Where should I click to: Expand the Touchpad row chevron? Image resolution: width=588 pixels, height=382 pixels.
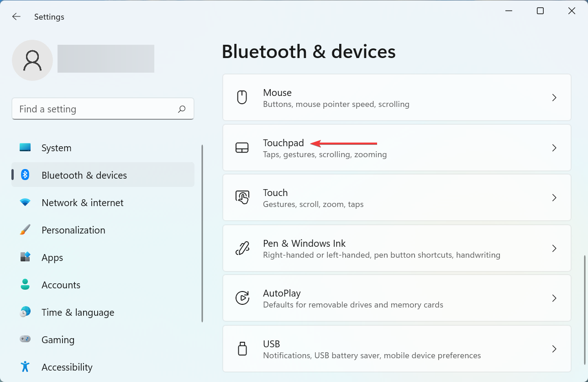click(554, 148)
